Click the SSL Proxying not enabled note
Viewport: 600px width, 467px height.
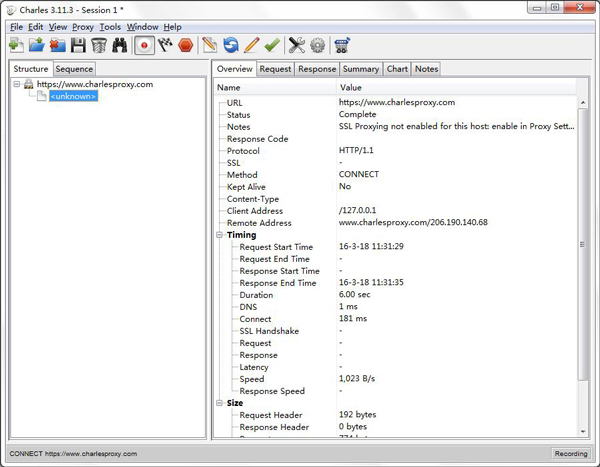coord(457,126)
